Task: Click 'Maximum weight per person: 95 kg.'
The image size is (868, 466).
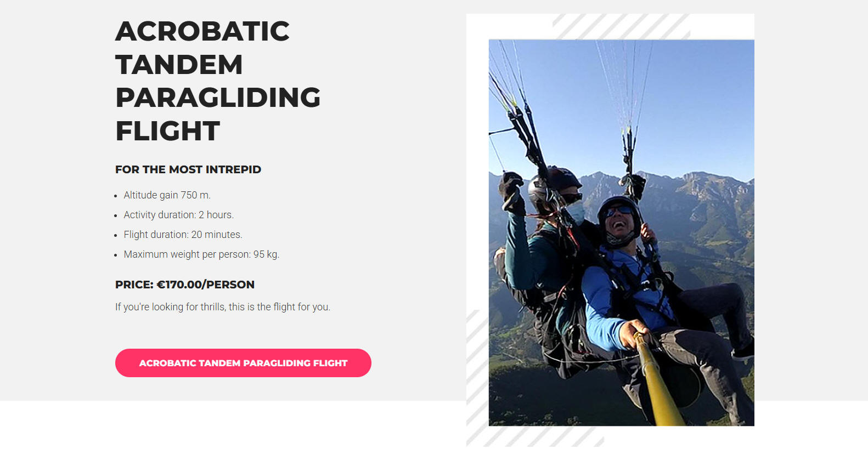Action: (201, 254)
